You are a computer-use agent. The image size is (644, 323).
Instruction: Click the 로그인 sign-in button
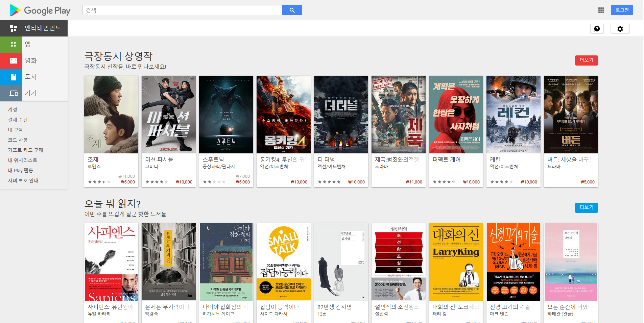[x=622, y=10]
